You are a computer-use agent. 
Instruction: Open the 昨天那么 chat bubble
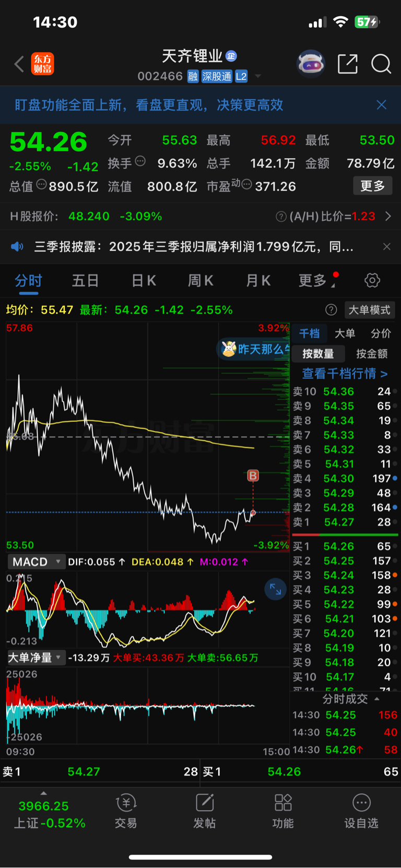tap(254, 349)
